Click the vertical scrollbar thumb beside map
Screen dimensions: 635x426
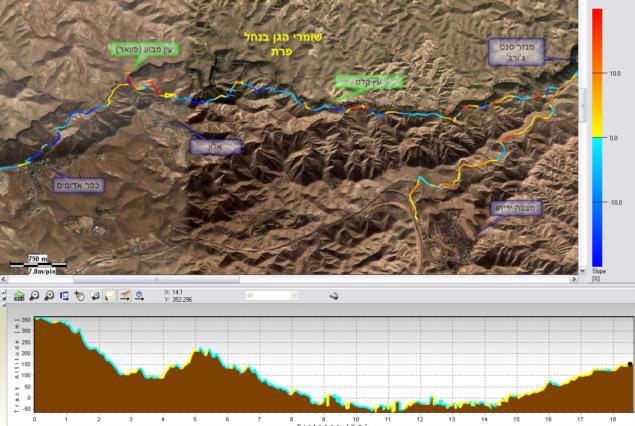[583, 105]
